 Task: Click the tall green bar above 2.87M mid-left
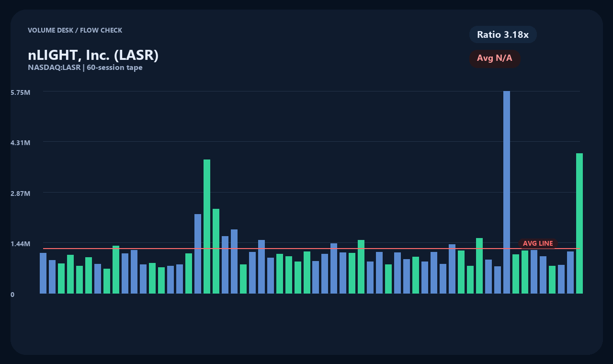tap(207, 227)
